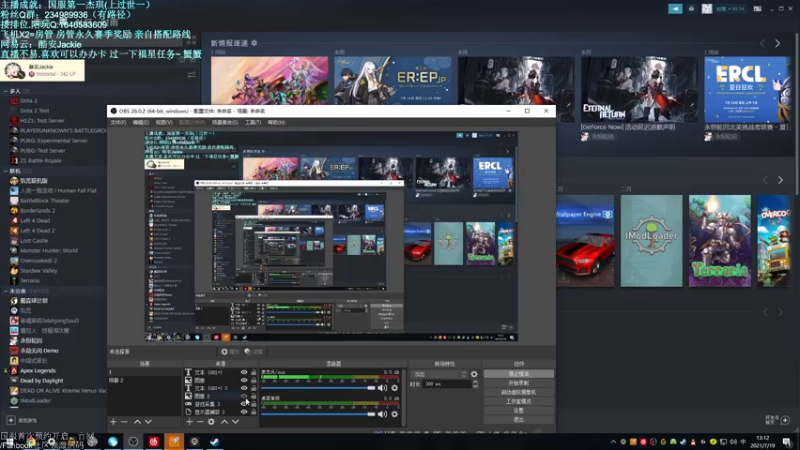Open OBS Scene Collection menu
Screen dimensions: 800x450
pos(225,122)
